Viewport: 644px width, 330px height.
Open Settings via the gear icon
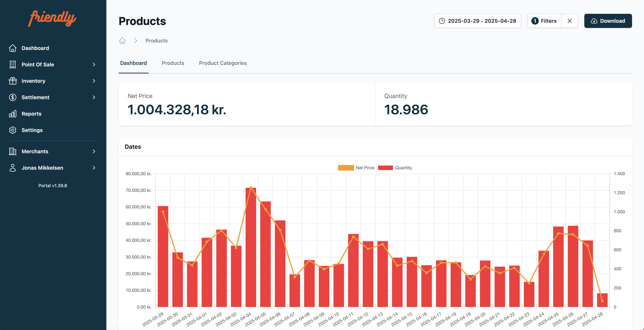pos(12,130)
